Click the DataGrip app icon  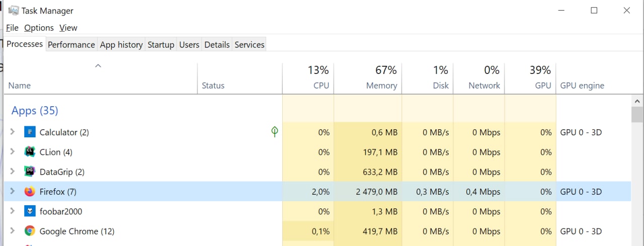[30, 172]
